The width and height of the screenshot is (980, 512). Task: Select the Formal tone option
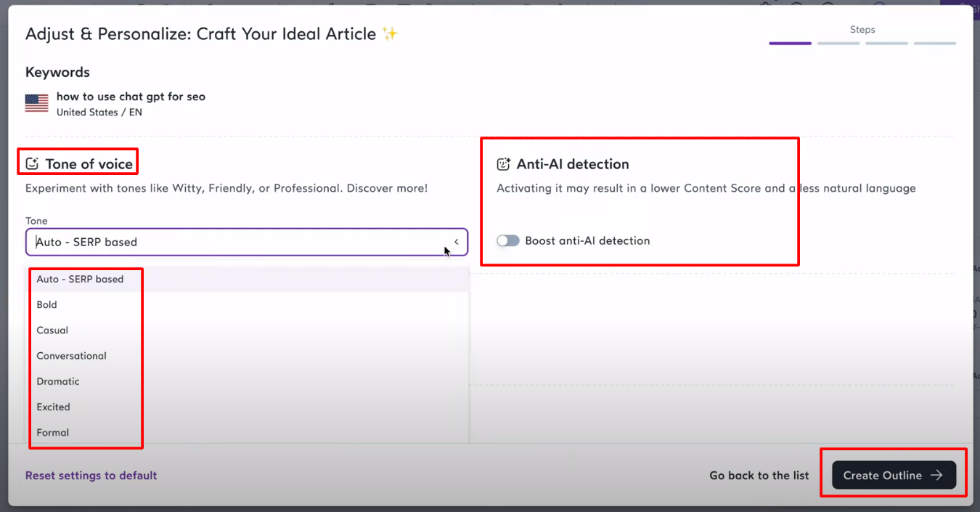point(53,433)
